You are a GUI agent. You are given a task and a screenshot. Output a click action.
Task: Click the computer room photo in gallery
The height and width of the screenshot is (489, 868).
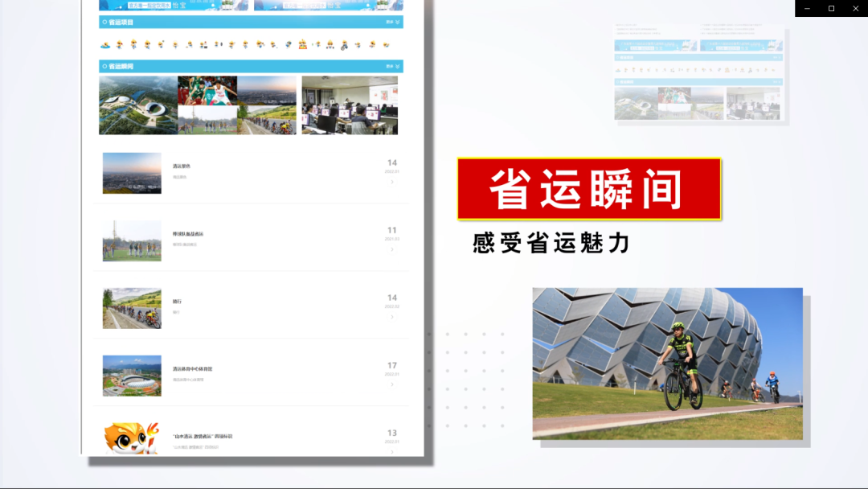click(x=350, y=105)
